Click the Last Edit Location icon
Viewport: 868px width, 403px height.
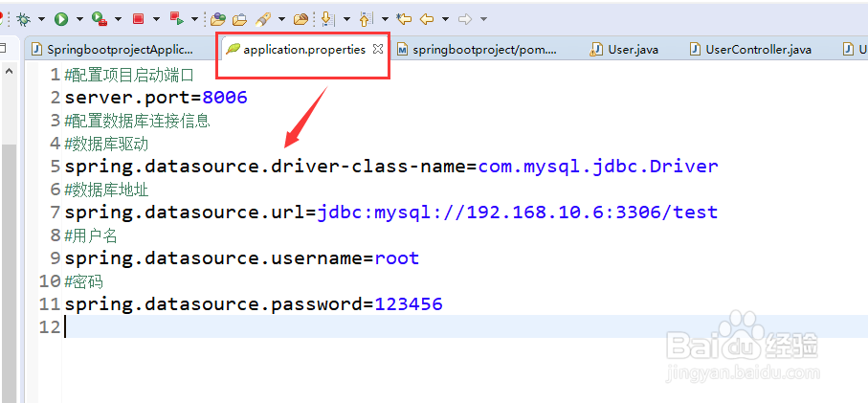405,19
